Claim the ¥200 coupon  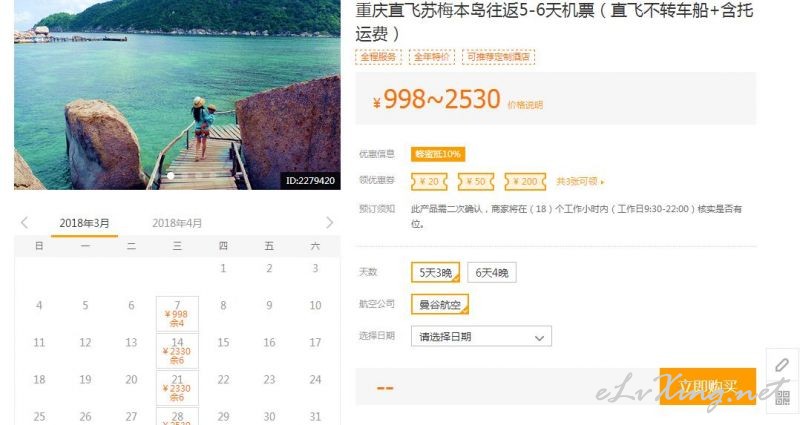(x=525, y=182)
